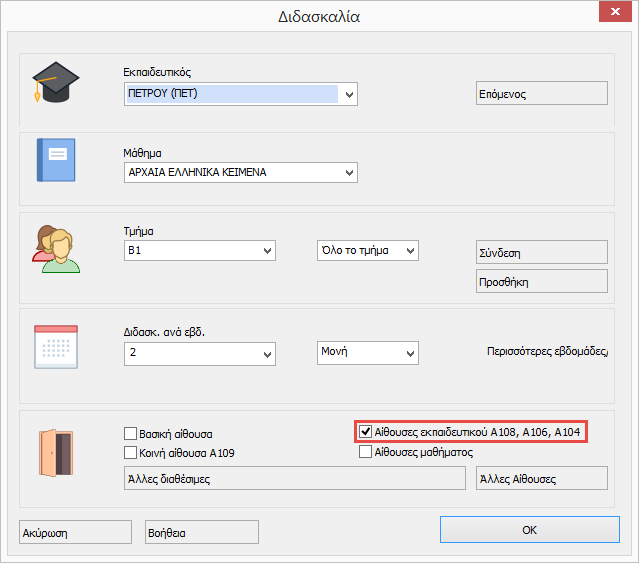This screenshot has width=639, height=563.
Task: Click the open door classroom icon
Action: pyautogui.click(x=55, y=450)
